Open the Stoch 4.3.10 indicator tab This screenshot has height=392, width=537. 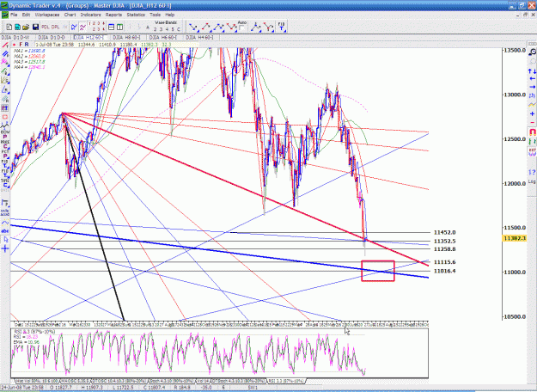point(171,381)
